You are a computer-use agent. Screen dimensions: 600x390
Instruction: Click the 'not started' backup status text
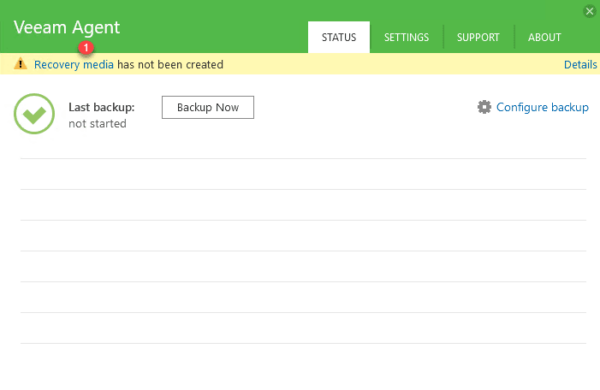pyautogui.click(x=97, y=124)
